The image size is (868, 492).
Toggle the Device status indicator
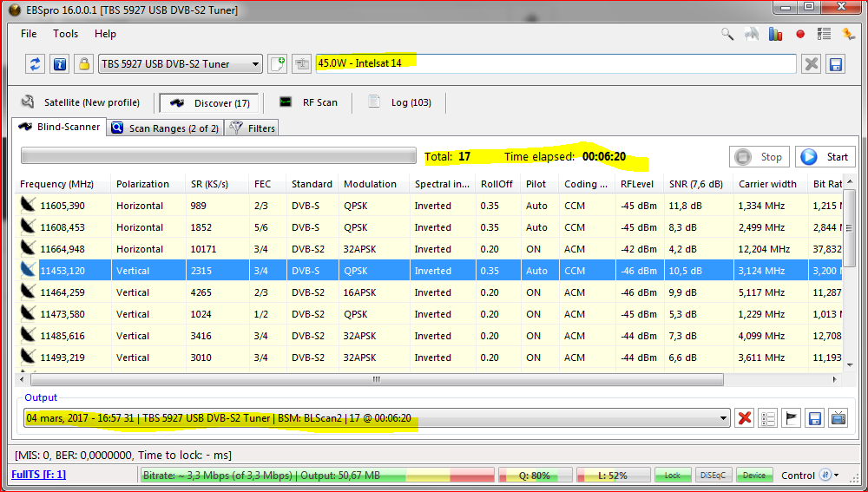pyautogui.click(x=754, y=476)
